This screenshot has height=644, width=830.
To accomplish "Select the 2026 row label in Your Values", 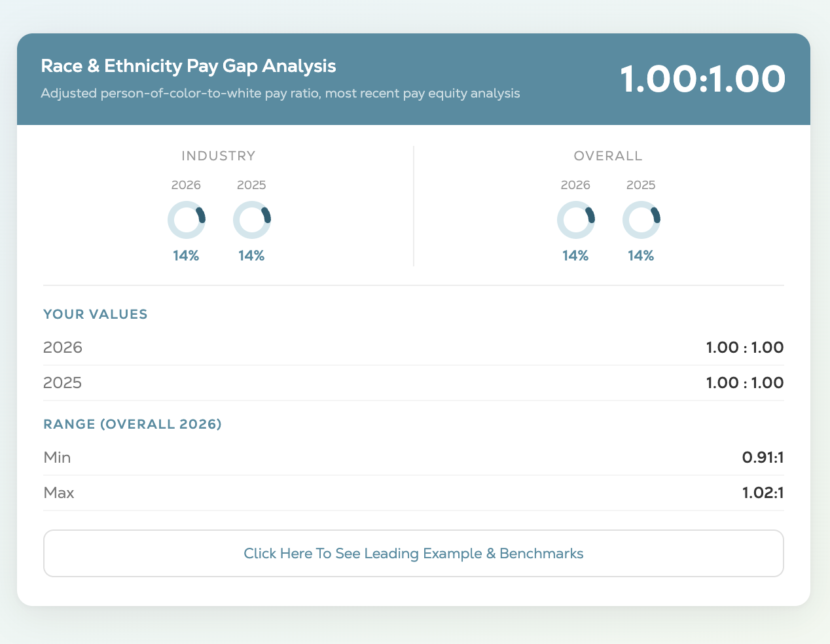I will (63, 348).
